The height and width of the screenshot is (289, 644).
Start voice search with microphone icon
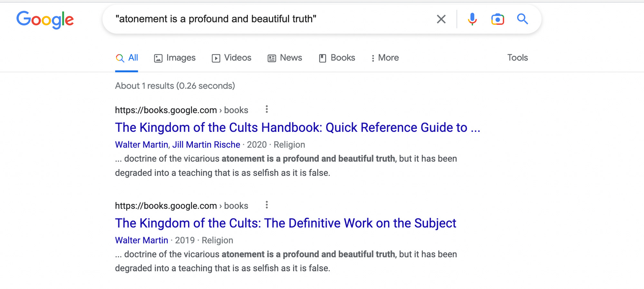(x=472, y=19)
